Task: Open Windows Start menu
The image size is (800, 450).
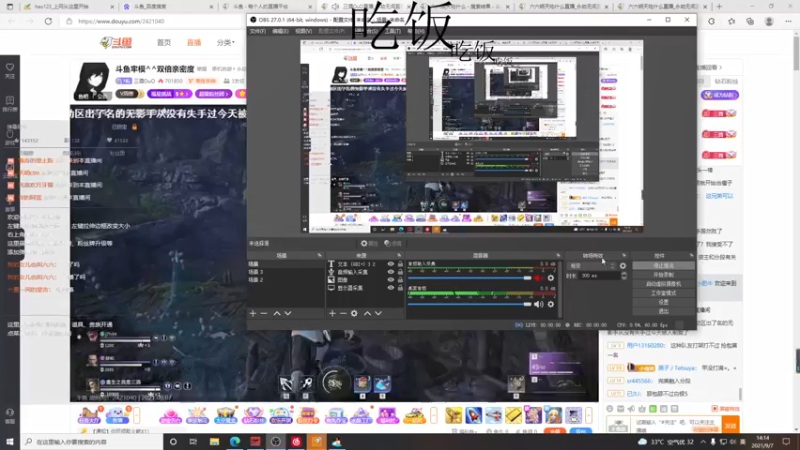Action: pos(10,441)
